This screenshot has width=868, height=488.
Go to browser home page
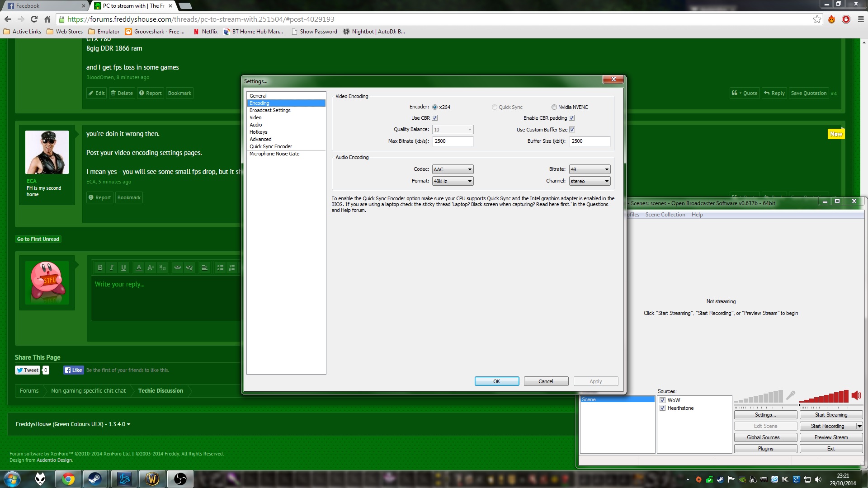coord(47,19)
